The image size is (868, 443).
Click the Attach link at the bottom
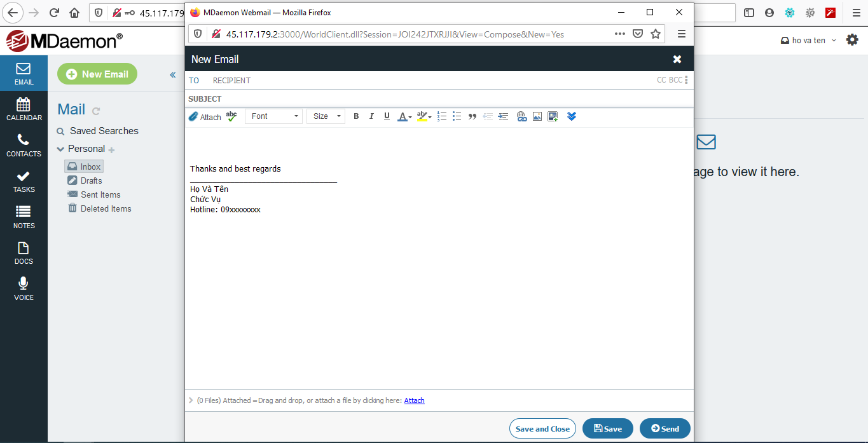tap(414, 400)
